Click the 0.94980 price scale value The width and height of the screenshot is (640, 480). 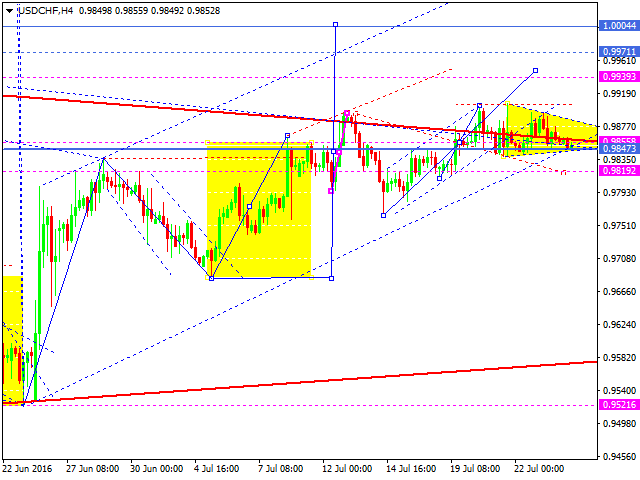620,424
